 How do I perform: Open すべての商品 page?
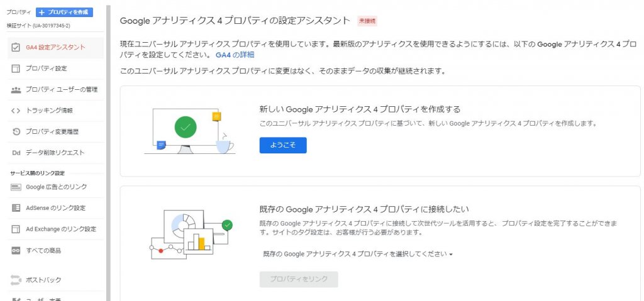click(x=55, y=251)
